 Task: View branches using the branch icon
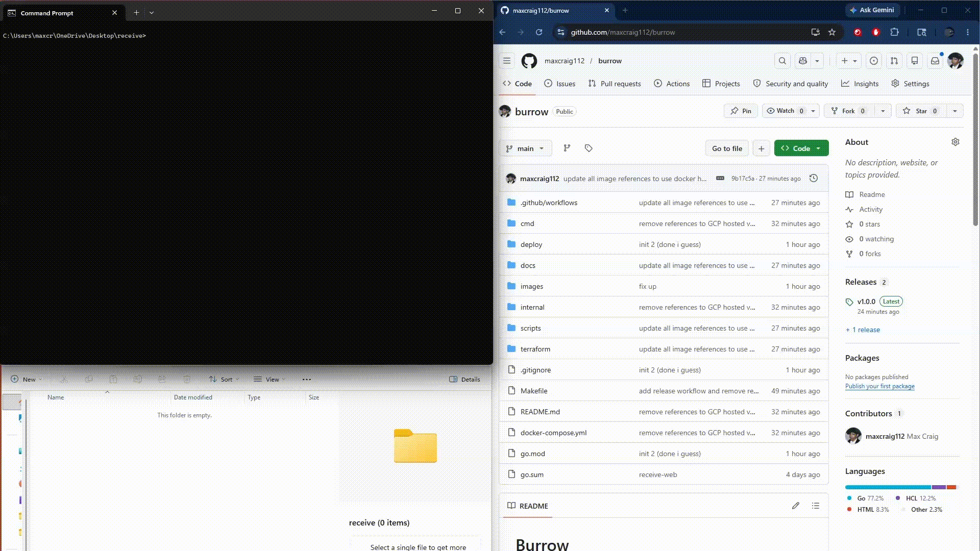[x=567, y=148]
